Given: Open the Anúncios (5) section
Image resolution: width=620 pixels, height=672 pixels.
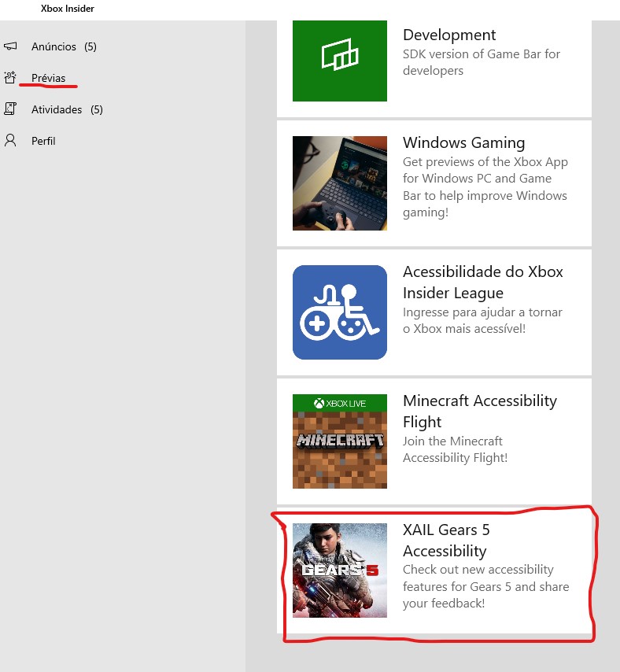Looking at the screenshot, I should pos(64,46).
